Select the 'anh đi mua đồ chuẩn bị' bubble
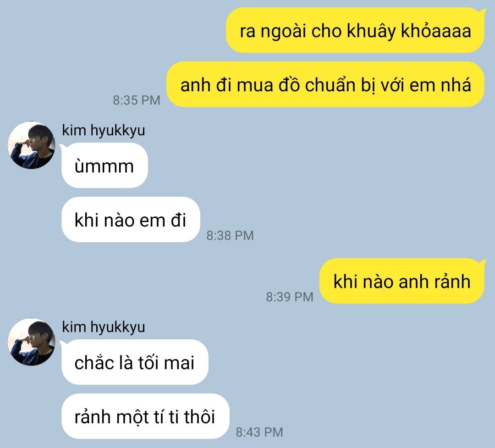 [325, 84]
